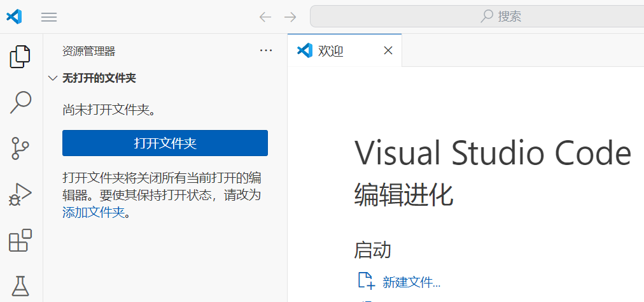Collapse the 无打开的文件夹 section
Viewport: 644px width, 302px height.
coord(53,78)
